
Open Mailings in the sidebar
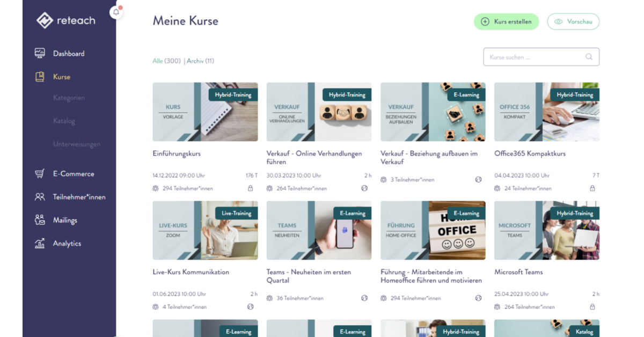[x=65, y=220]
